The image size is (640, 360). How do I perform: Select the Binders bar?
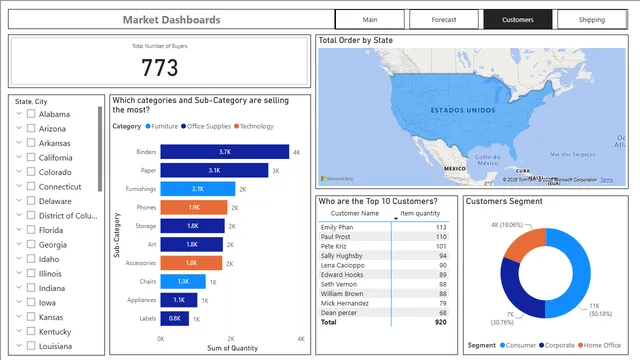(x=224, y=152)
